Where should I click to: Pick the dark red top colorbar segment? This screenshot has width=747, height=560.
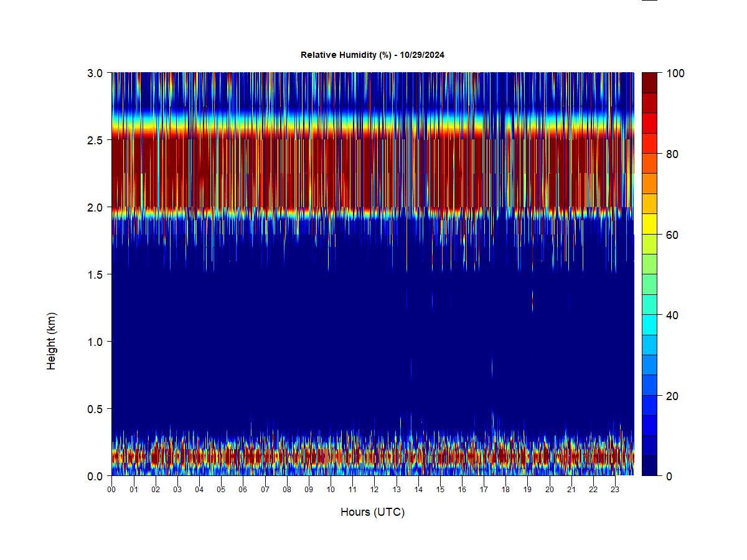pos(649,83)
